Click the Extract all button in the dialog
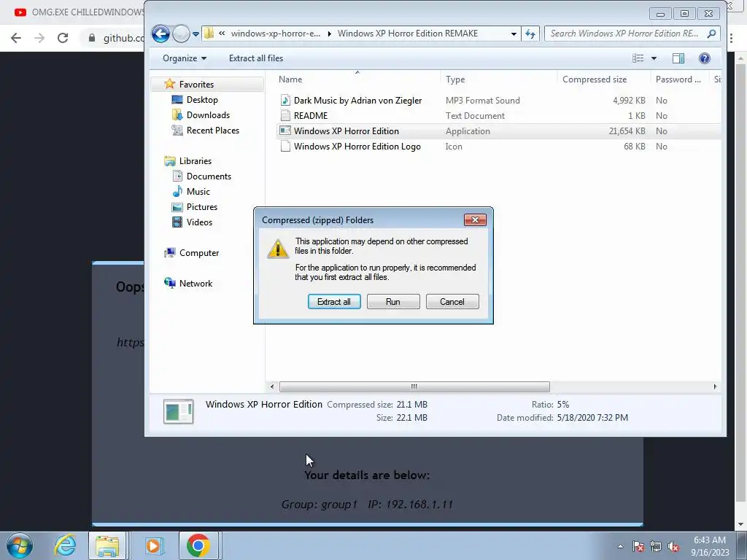 (x=334, y=301)
